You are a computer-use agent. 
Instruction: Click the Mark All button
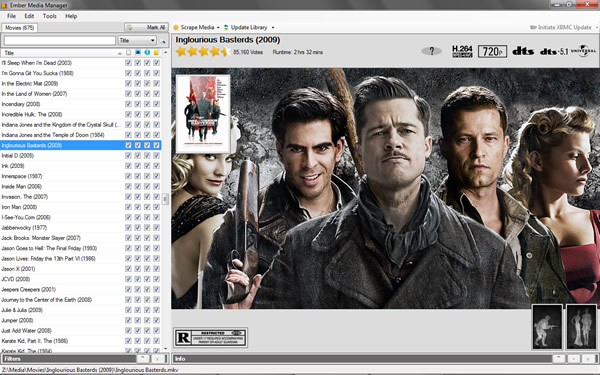pyautogui.click(x=146, y=28)
